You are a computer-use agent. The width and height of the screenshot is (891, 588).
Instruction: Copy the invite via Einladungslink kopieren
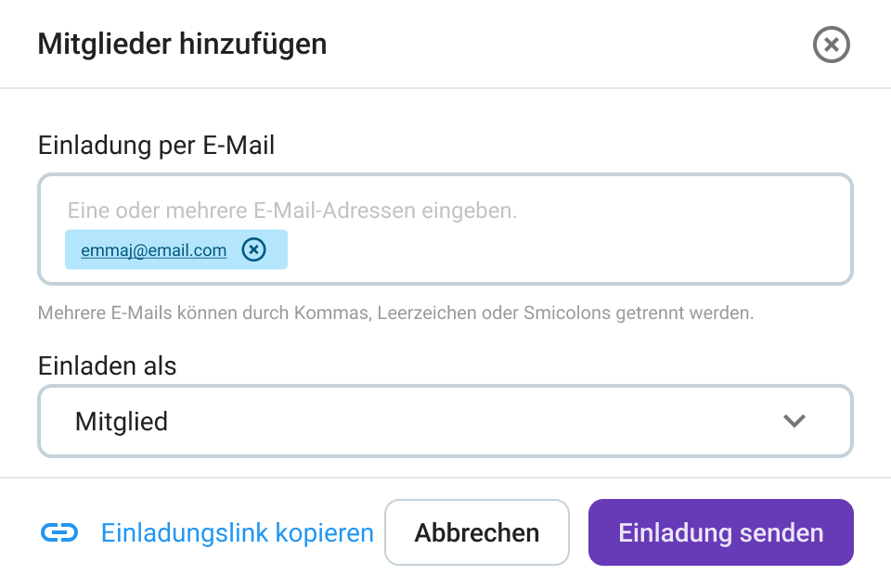click(x=237, y=533)
